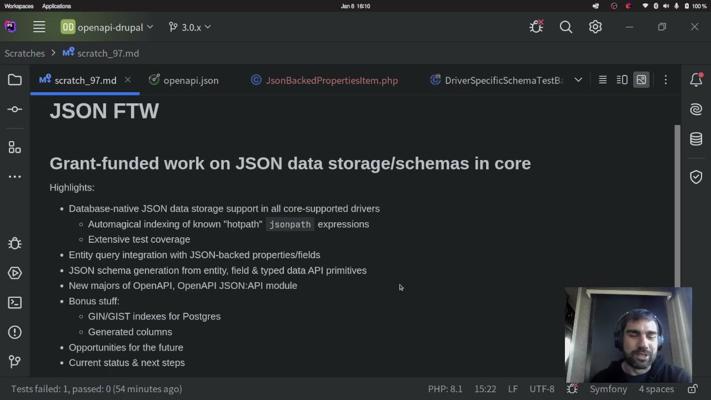Expand the hidden editor tabs chevron
This screenshot has width=711, height=400.
(x=578, y=80)
